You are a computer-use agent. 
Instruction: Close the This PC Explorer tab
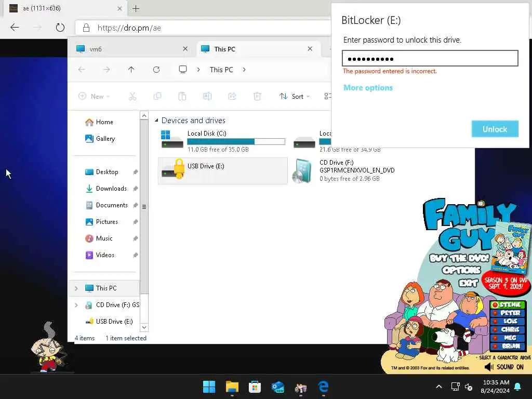310,49
